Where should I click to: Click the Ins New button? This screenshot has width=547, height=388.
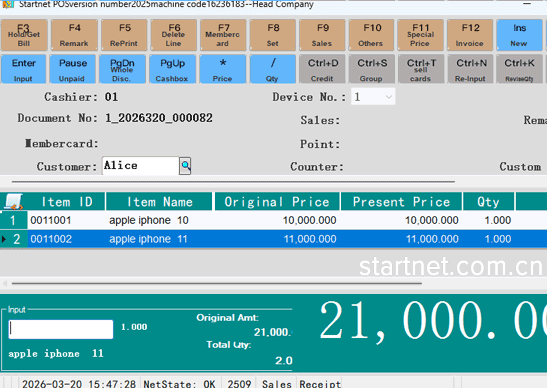[x=519, y=35]
